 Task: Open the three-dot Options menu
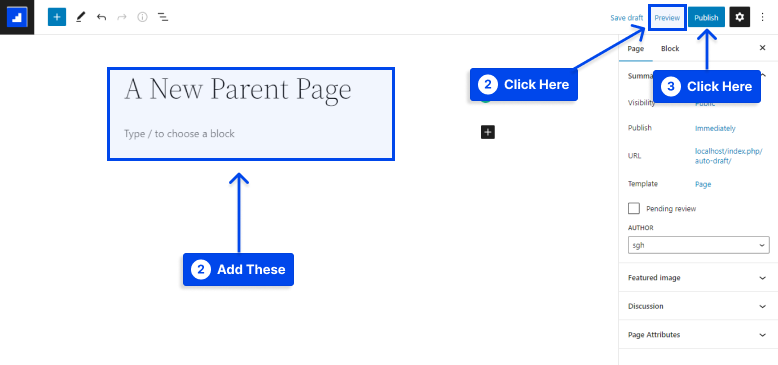[763, 17]
